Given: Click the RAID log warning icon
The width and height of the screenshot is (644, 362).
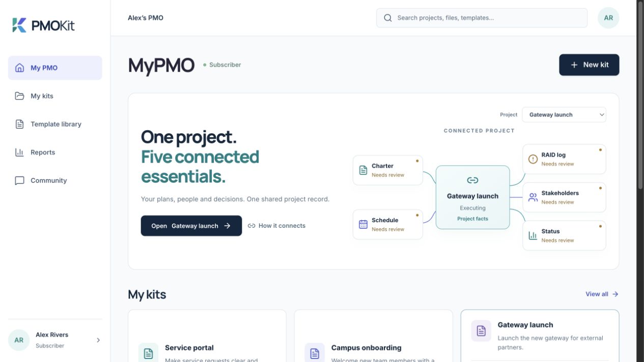Looking at the screenshot, I should coord(533,159).
